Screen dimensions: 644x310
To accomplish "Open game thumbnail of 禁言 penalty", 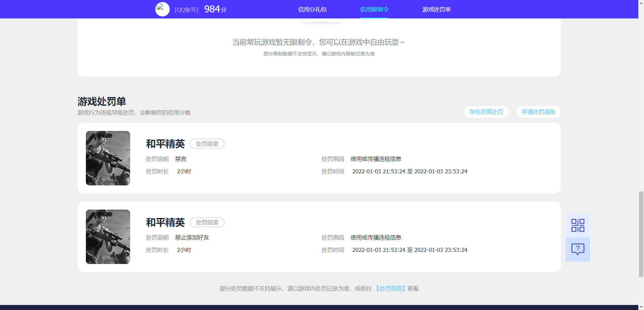I will click(108, 158).
